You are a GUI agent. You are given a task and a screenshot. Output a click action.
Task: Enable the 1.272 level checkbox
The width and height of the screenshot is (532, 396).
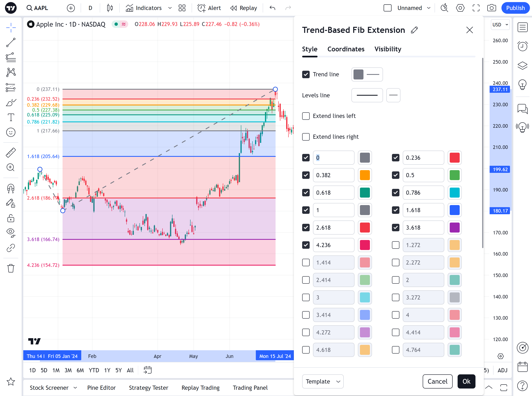(x=395, y=245)
